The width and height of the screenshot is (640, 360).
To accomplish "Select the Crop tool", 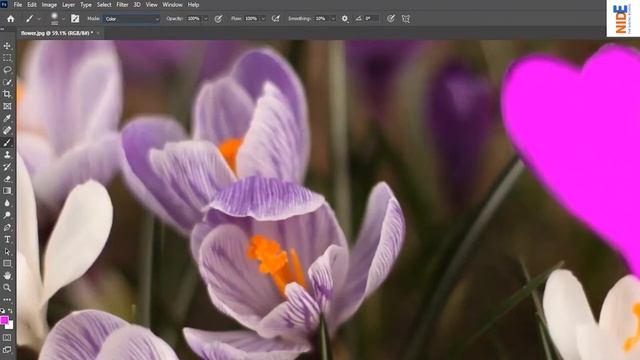I will pyautogui.click(x=7, y=94).
